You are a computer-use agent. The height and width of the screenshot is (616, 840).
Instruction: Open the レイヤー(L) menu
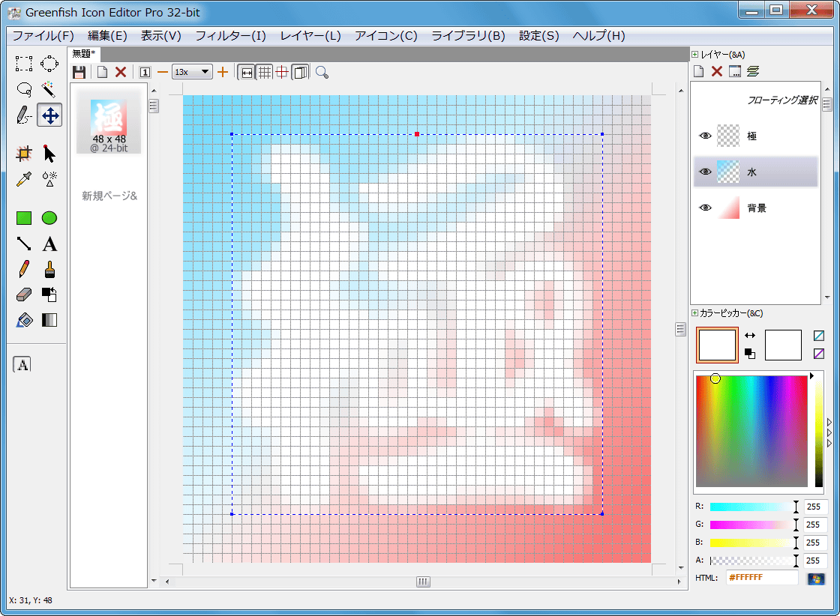click(x=310, y=36)
